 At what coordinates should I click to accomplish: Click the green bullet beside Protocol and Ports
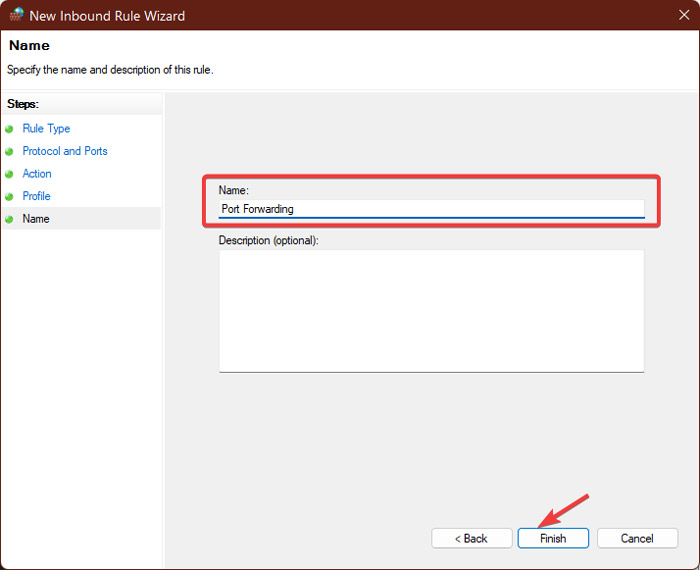(x=10, y=152)
